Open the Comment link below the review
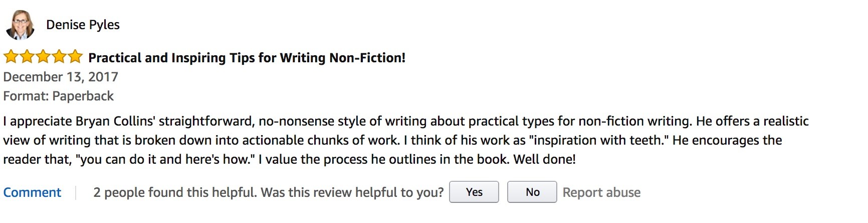Viewport: 868px width, 223px height. 32,192
